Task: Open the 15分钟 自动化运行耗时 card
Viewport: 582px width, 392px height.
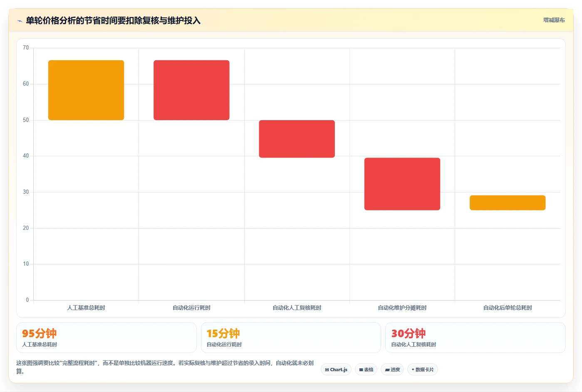Action: pyautogui.click(x=291, y=338)
